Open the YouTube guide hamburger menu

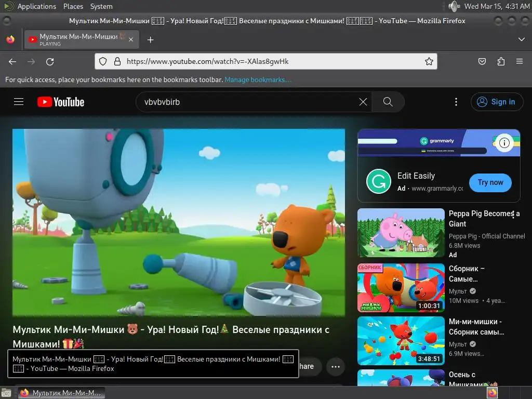pos(19,102)
